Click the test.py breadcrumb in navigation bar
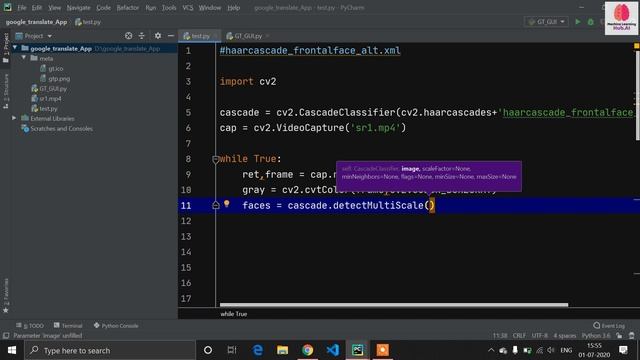The width and height of the screenshot is (640, 360). [x=88, y=22]
